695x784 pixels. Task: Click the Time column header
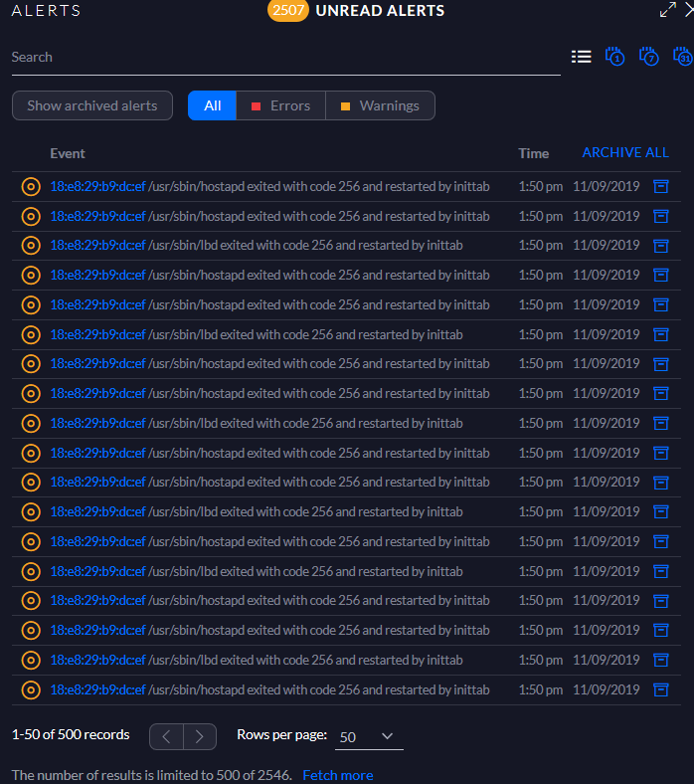click(533, 153)
